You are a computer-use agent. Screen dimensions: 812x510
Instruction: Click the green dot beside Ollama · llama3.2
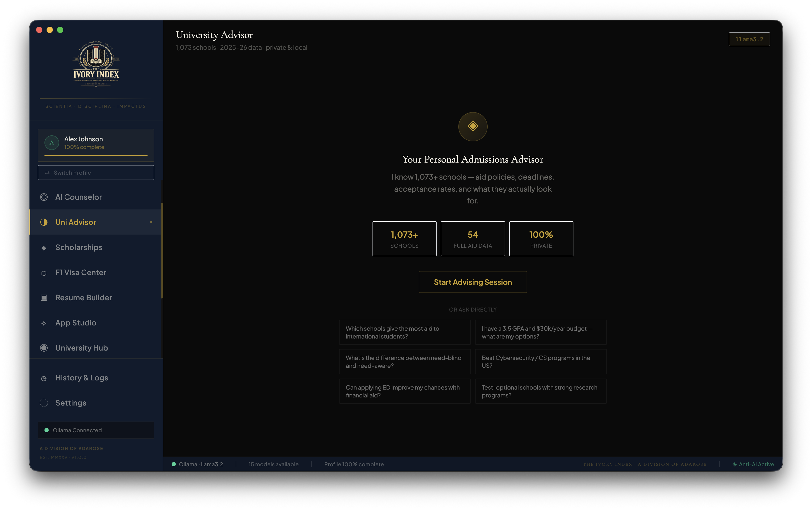[x=173, y=464]
